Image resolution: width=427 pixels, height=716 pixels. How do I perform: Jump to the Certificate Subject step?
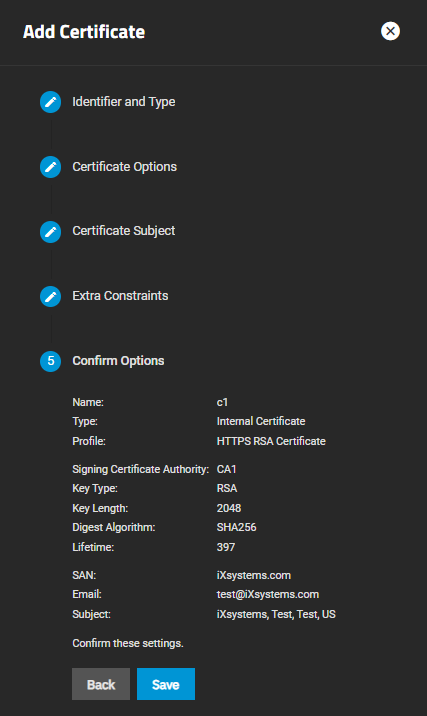[x=124, y=231]
